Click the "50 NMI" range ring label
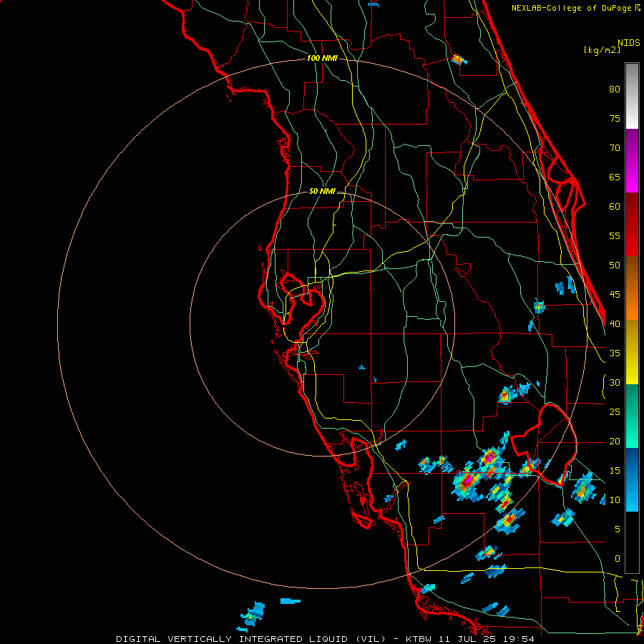Viewport: 644px width, 644px height. tap(322, 191)
